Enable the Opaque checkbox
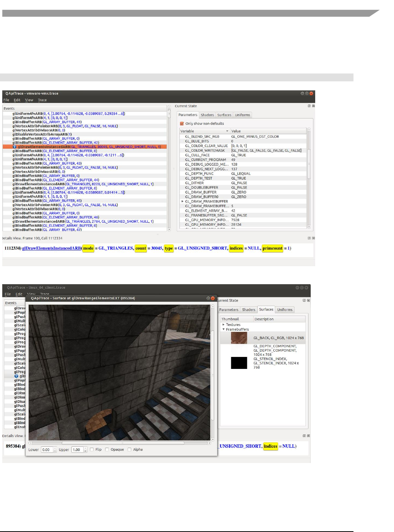 107,450
